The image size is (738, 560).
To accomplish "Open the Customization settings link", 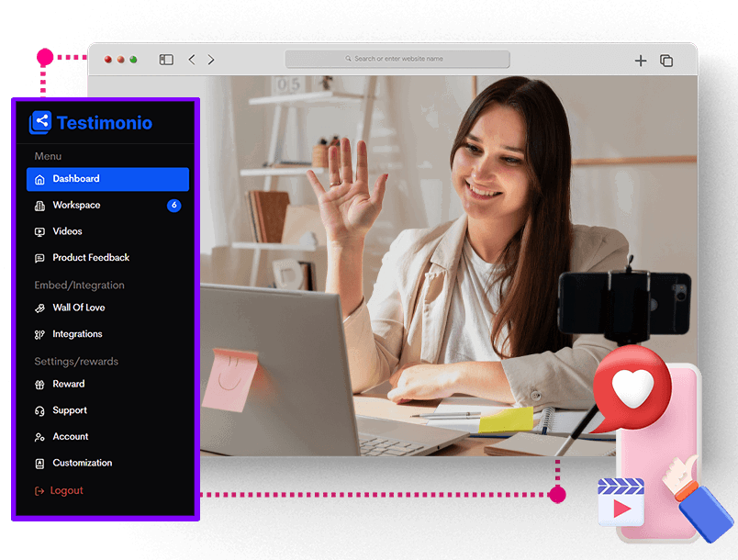I will [82, 464].
